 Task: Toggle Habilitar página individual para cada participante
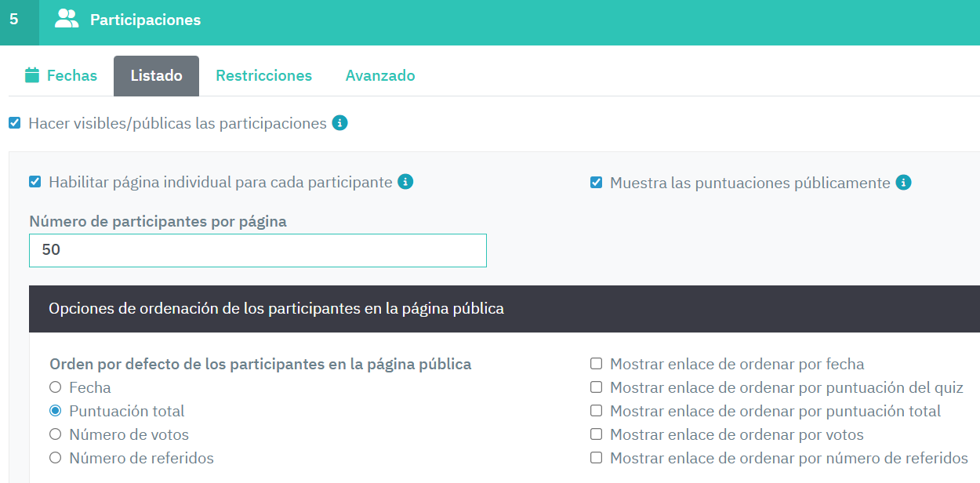pos(34,182)
